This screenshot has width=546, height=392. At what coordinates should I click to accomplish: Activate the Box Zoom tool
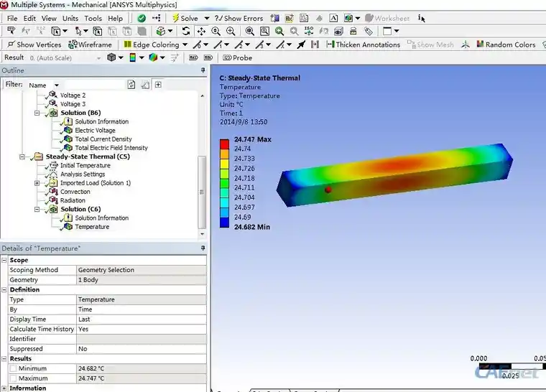pos(231,32)
